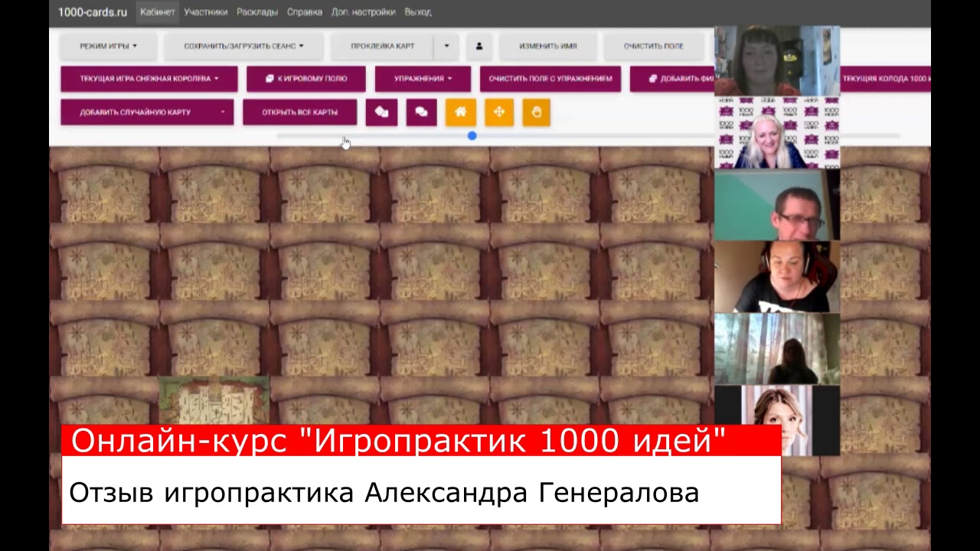This screenshot has height=551, width=980.
Task: Open the Кабинет tab
Action: pos(158,12)
